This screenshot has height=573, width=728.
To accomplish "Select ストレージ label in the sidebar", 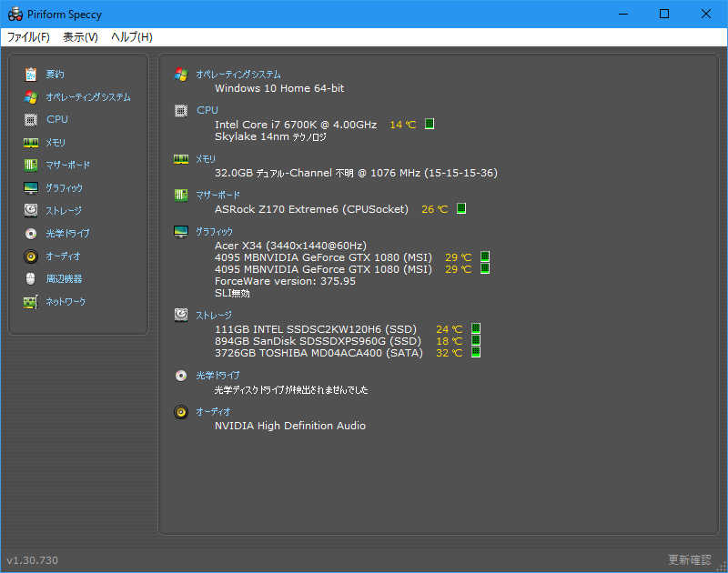I will click(x=64, y=211).
